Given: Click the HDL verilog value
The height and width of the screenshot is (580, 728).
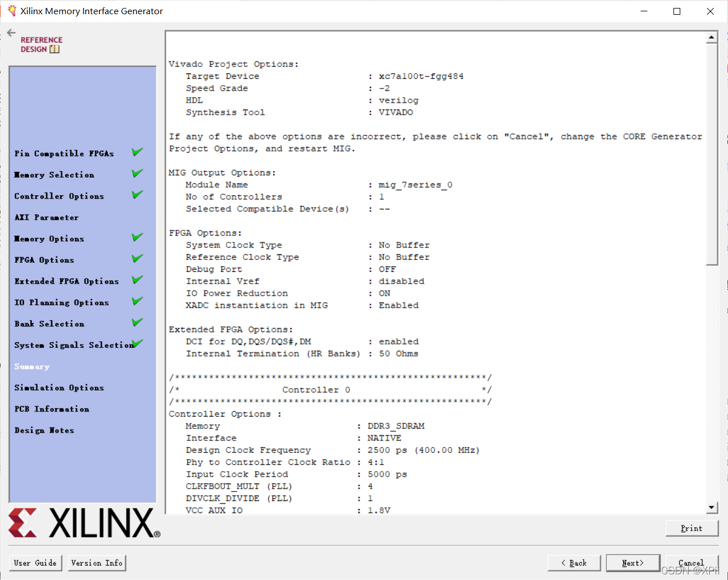Looking at the screenshot, I should [x=399, y=100].
